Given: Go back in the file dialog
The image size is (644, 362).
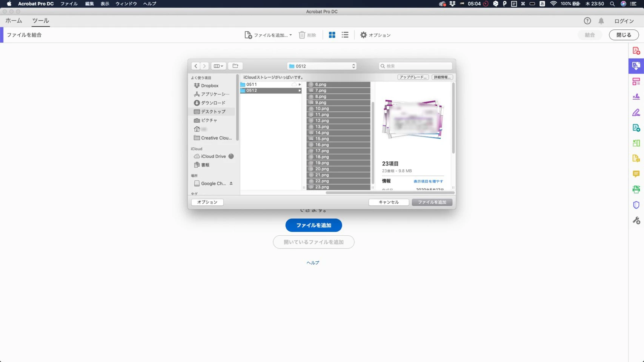Looking at the screenshot, I should [x=195, y=66].
